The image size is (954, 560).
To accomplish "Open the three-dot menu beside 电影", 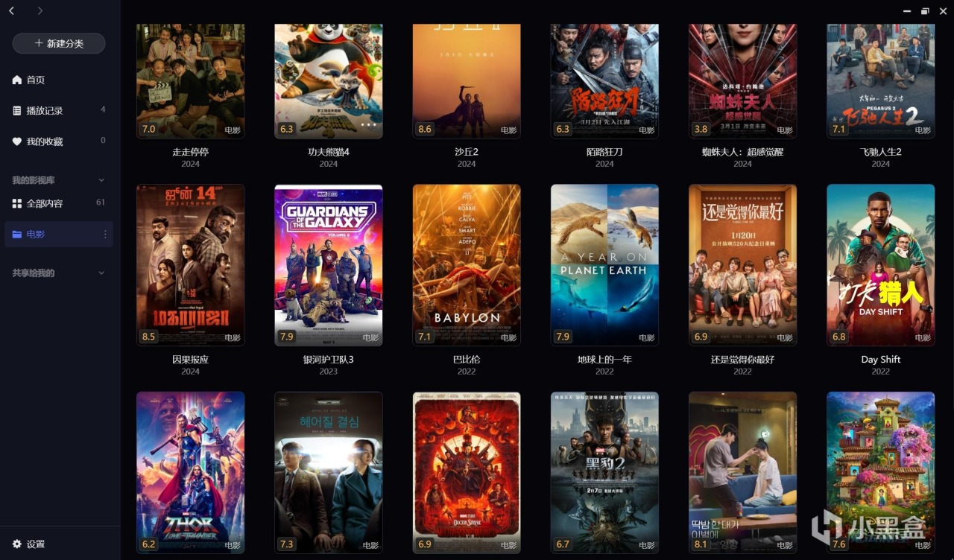I will click(105, 234).
